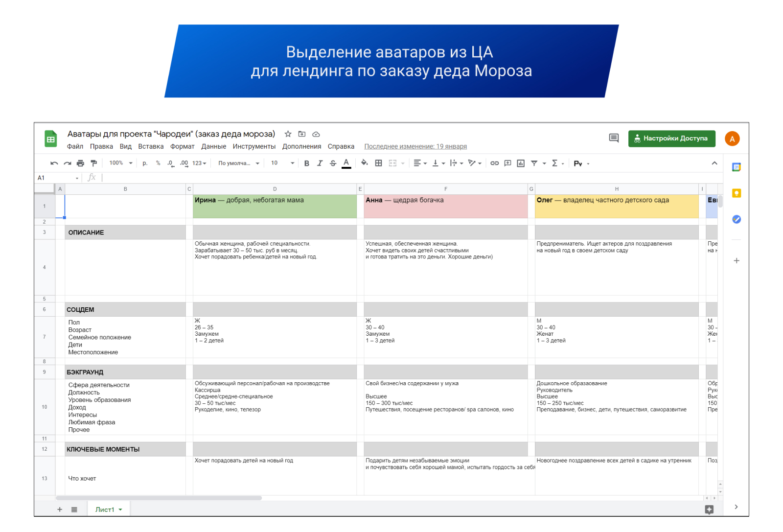The image size is (783, 532).
Task: Open the Explore button
Action: [709, 509]
